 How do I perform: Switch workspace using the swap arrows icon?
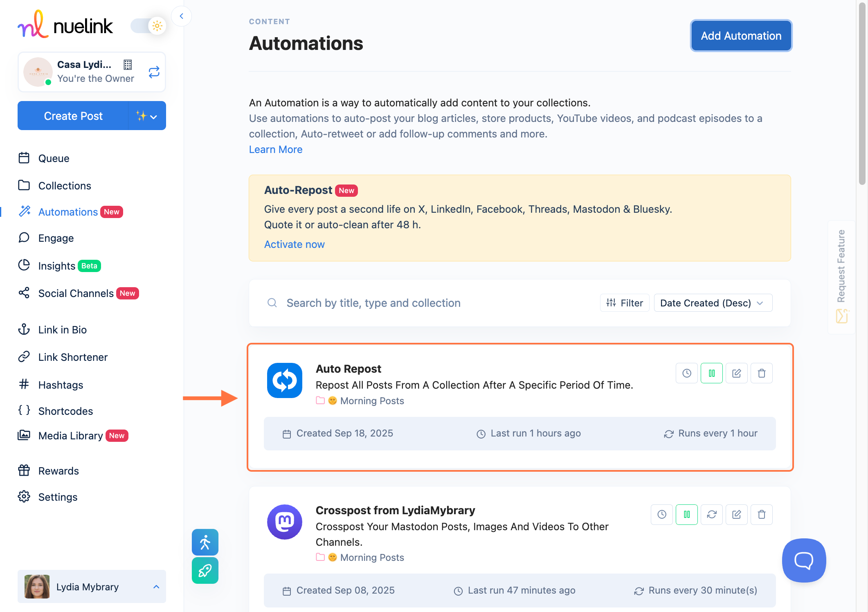154,72
